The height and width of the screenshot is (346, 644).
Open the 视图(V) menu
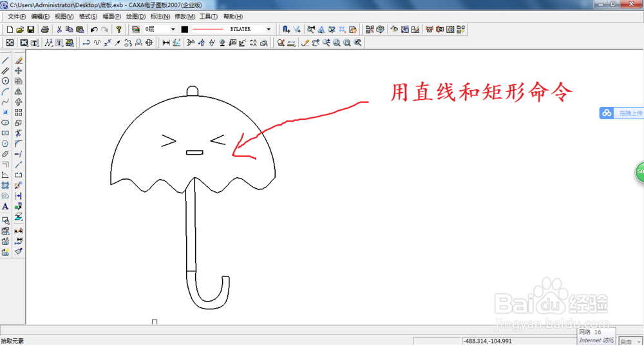pyautogui.click(x=64, y=17)
